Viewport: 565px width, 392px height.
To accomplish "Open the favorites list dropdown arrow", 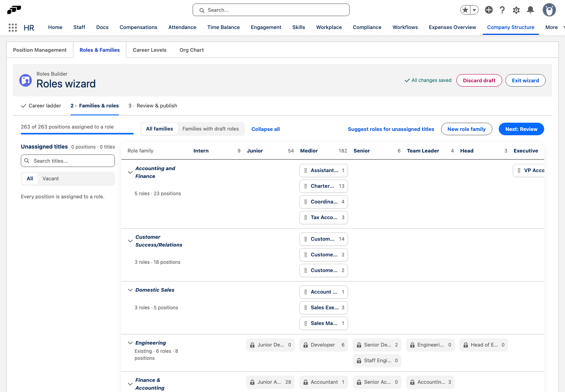I will [474, 10].
